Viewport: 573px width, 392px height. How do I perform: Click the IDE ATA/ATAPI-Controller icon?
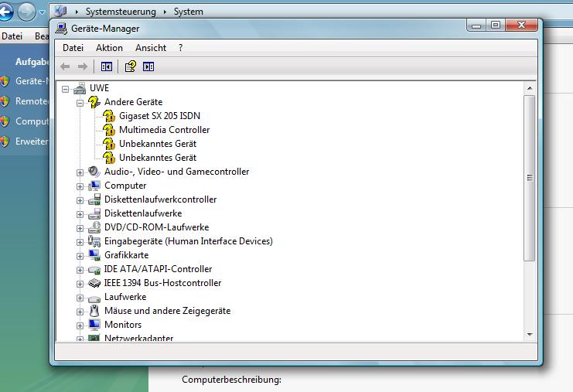pos(94,270)
